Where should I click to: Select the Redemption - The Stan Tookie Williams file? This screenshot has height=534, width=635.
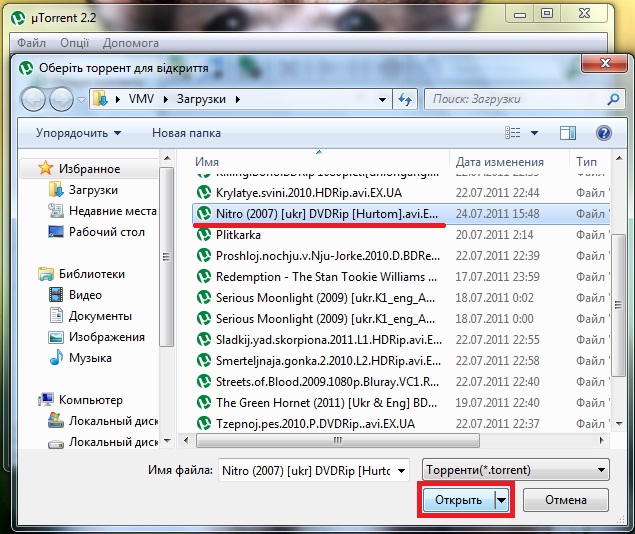401,277
